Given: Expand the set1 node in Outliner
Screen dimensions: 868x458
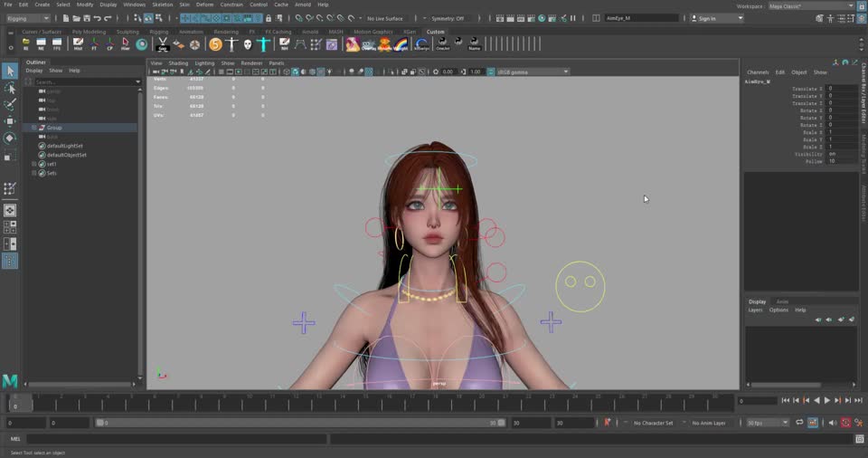Looking at the screenshot, I should [x=33, y=164].
